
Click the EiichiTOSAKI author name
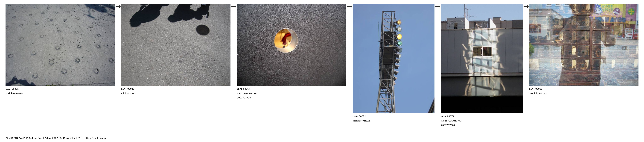click(128, 93)
